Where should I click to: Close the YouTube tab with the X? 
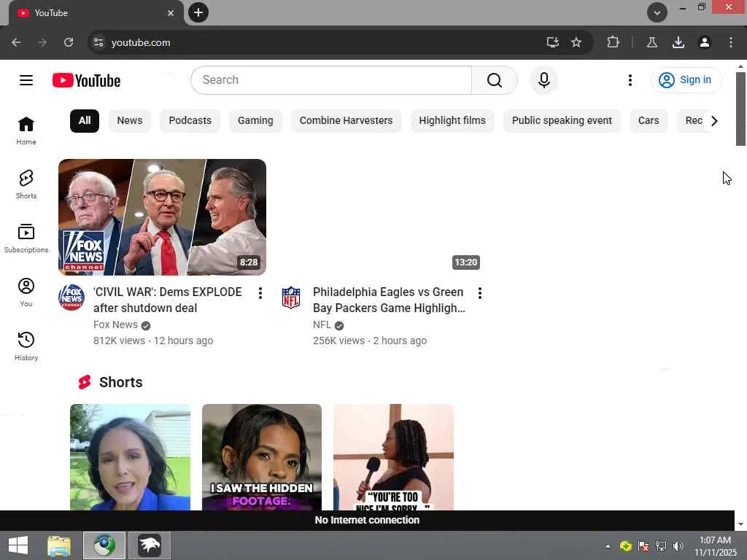[171, 13]
